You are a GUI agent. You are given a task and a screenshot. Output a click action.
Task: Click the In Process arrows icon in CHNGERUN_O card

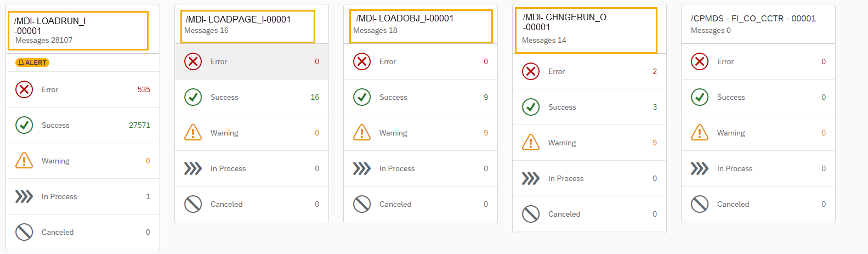pos(531,178)
